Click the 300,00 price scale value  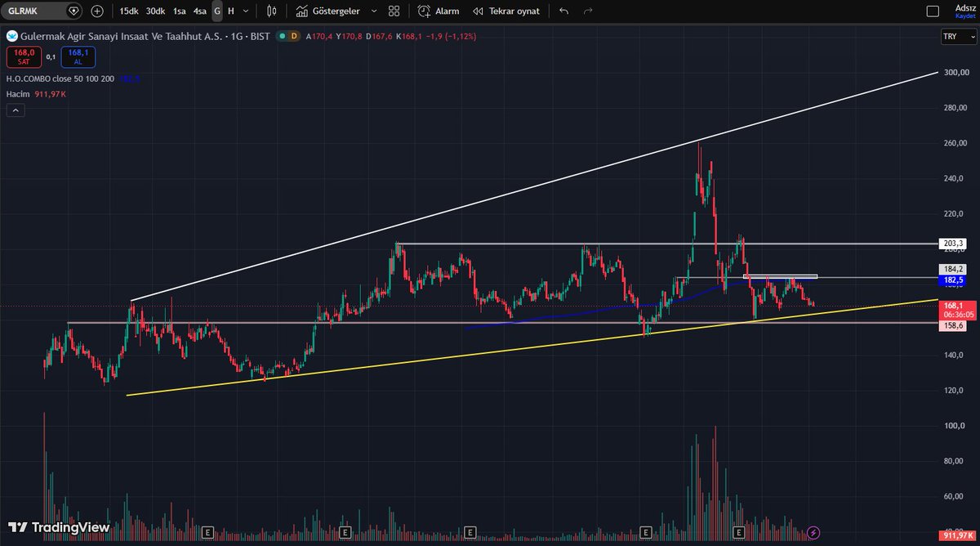click(956, 73)
